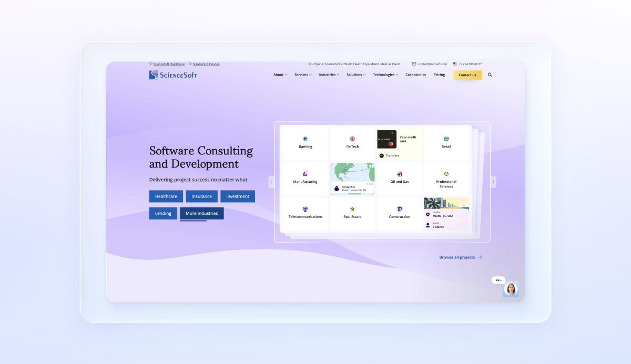
Task: Expand the Services menu
Action: coord(303,75)
